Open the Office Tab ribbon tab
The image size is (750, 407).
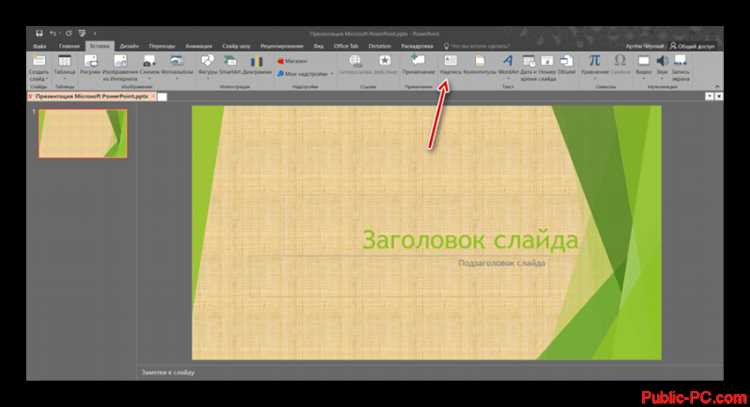click(x=346, y=46)
